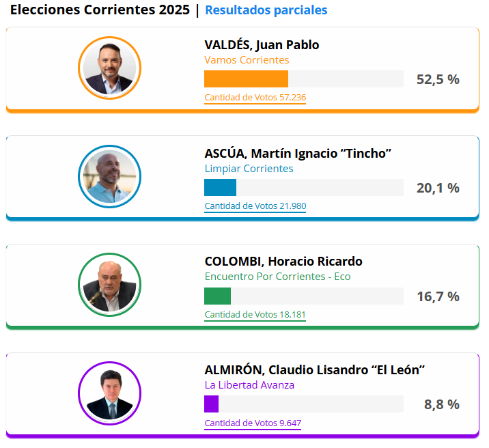Select the COLOMBI, Horacio Ricardo name
Viewport: 489px width, 448px height.
(x=283, y=262)
